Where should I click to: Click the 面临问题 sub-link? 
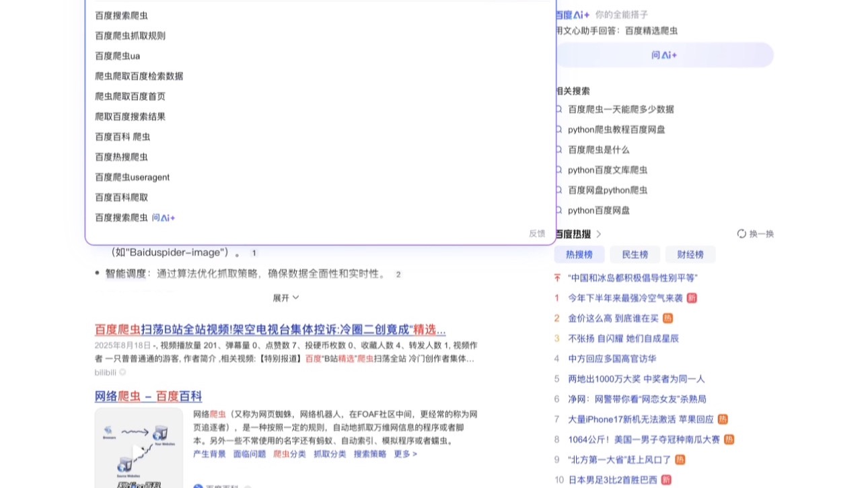click(x=250, y=454)
